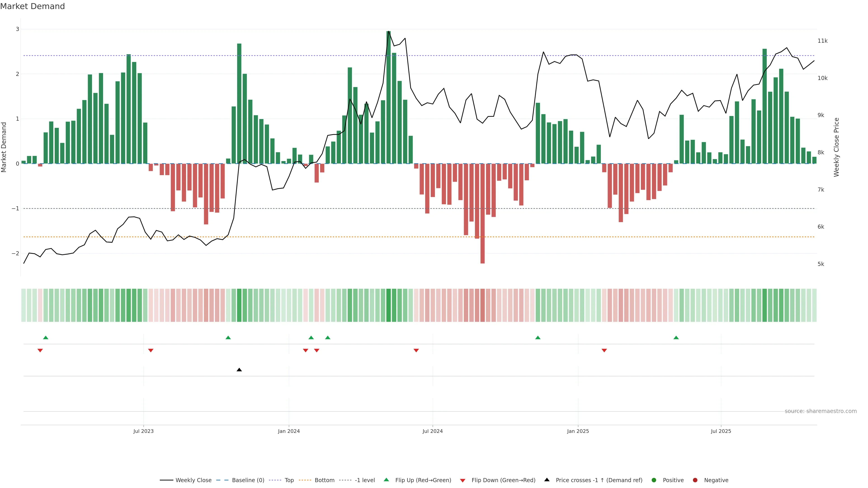Viewport: 868px width, 488px height.
Task: Toggle the -1 level legend entry
Action: pos(365,480)
